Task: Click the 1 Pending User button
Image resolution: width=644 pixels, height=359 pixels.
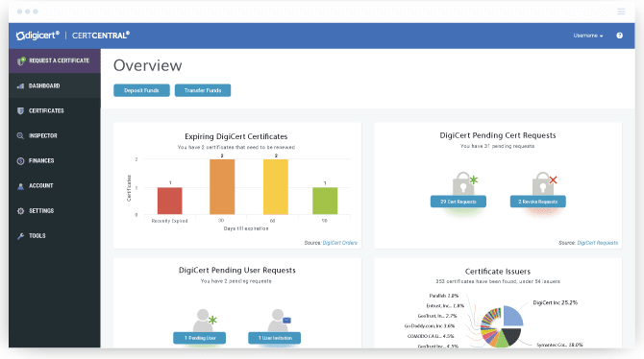Action: pyautogui.click(x=200, y=338)
